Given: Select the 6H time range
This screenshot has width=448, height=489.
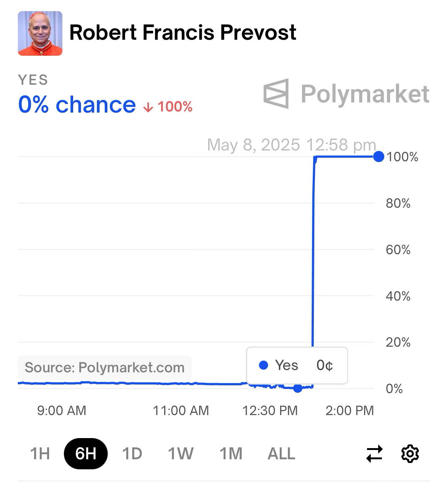Looking at the screenshot, I should click(x=86, y=454).
